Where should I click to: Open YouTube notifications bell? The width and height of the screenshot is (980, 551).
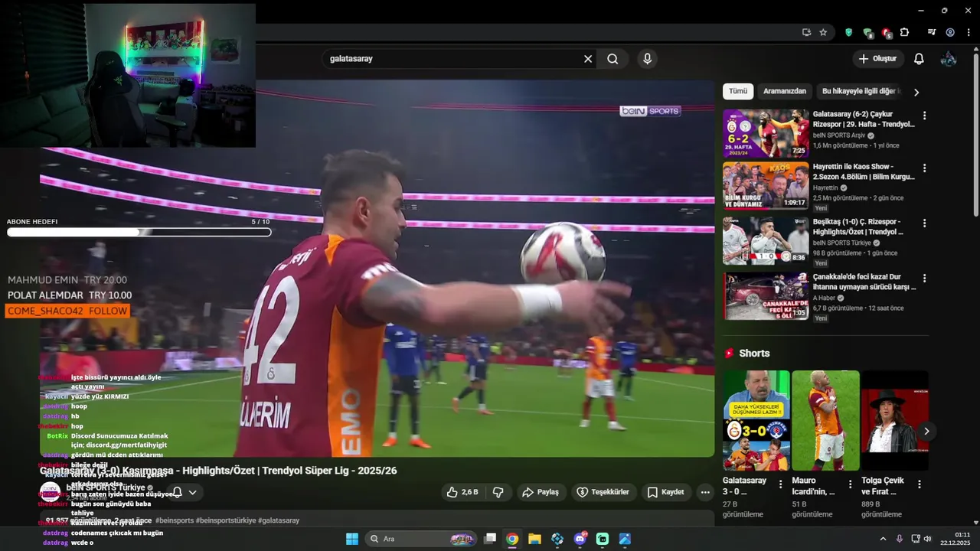tap(920, 59)
